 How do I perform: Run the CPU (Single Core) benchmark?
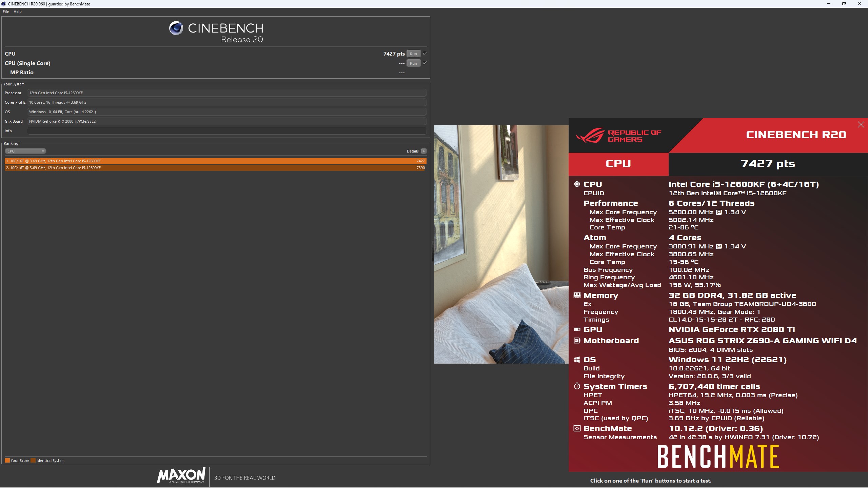click(413, 63)
